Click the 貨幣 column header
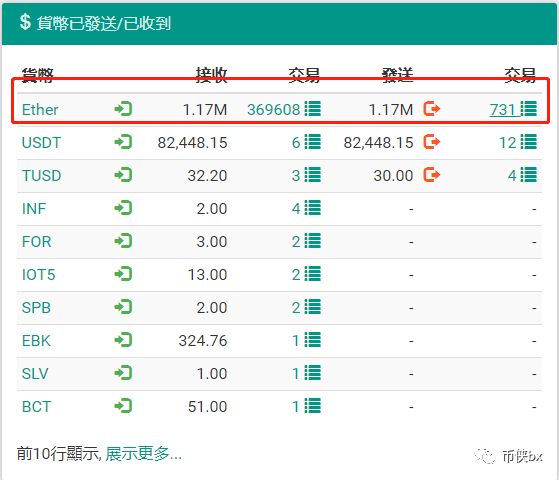559x480 pixels. pos(37,75)
